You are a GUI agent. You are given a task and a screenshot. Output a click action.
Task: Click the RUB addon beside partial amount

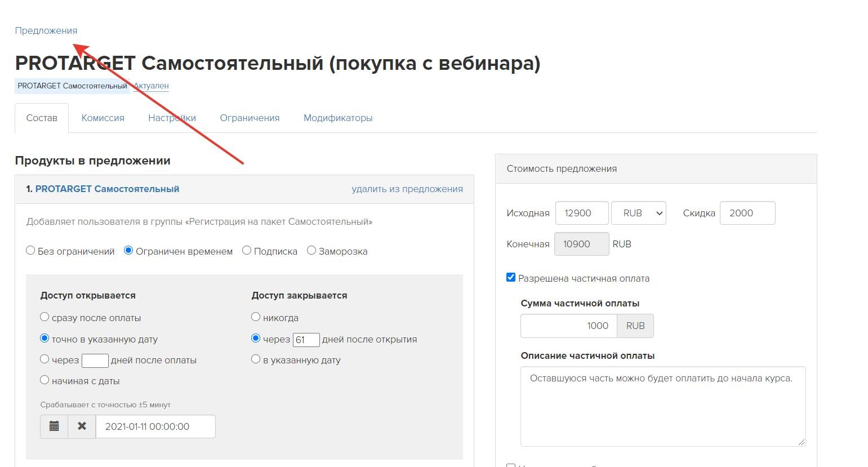[635, 326]
